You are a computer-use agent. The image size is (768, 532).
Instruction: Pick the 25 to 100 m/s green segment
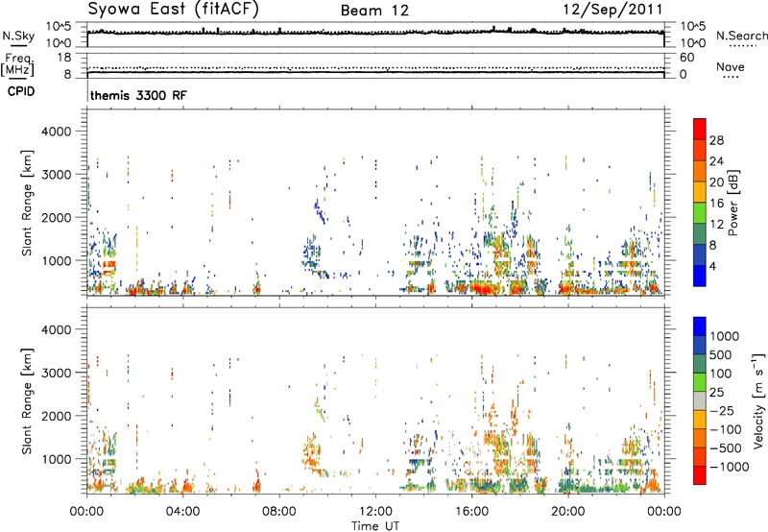coord(700,382)
